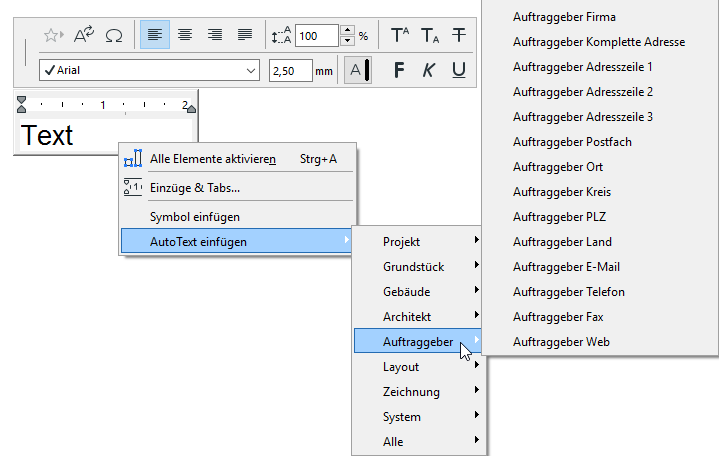Click the right margin marker on ruler
Viewport: 719px width, 456px height.
[192, 109]
